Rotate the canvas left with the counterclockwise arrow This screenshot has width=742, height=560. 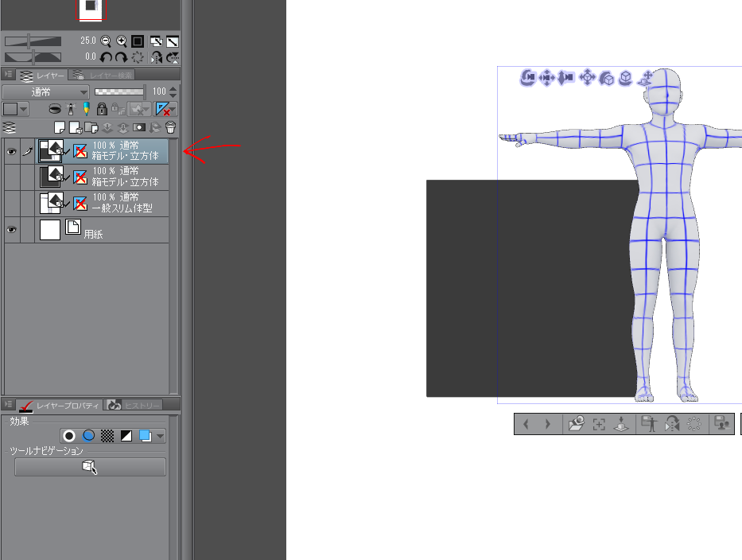tap(106, 57)
